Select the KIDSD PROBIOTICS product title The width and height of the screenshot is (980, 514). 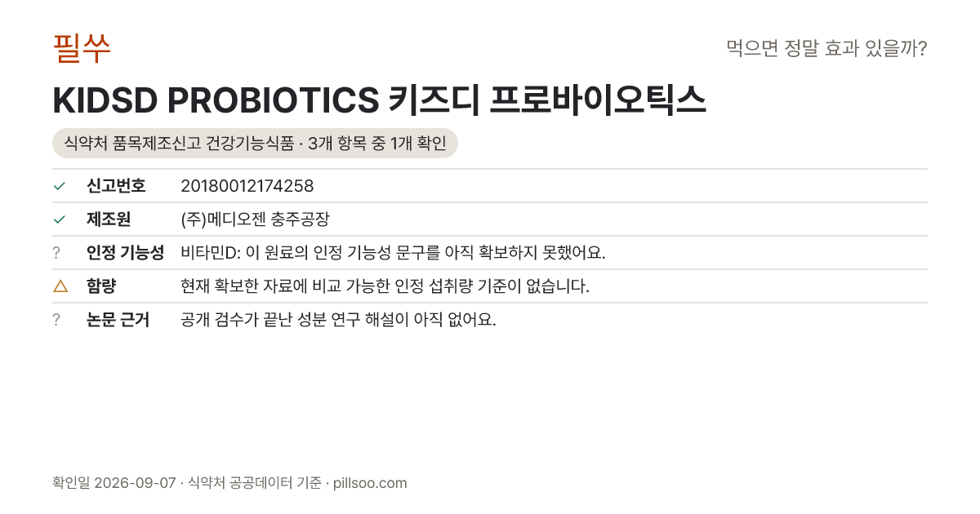[379, 100]
